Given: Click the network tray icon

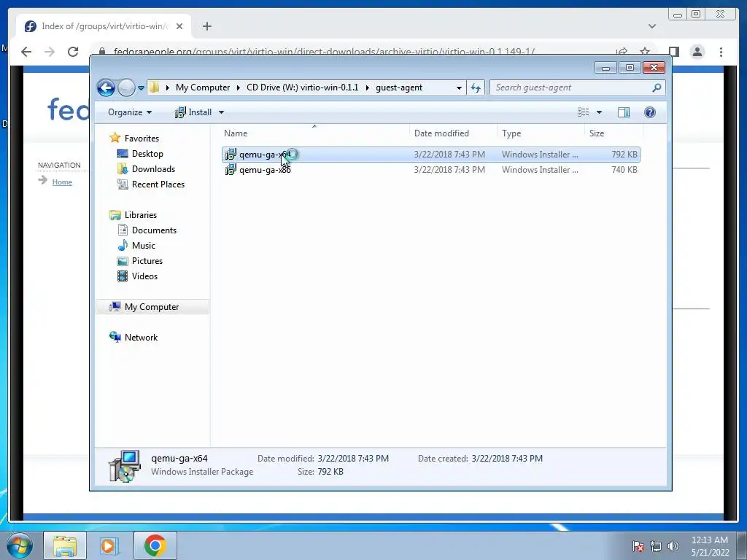Looking at the screenshot, I should (656, 546).
